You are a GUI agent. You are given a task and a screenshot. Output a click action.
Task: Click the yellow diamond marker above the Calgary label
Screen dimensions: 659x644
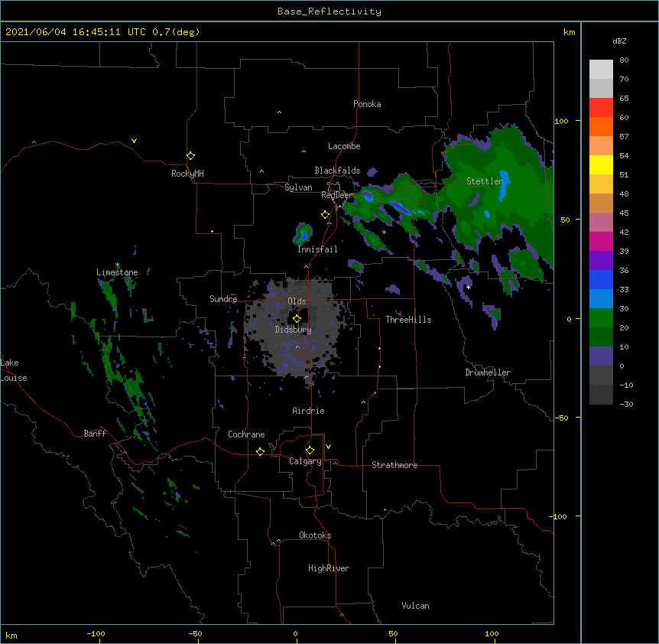pos(310,450)
